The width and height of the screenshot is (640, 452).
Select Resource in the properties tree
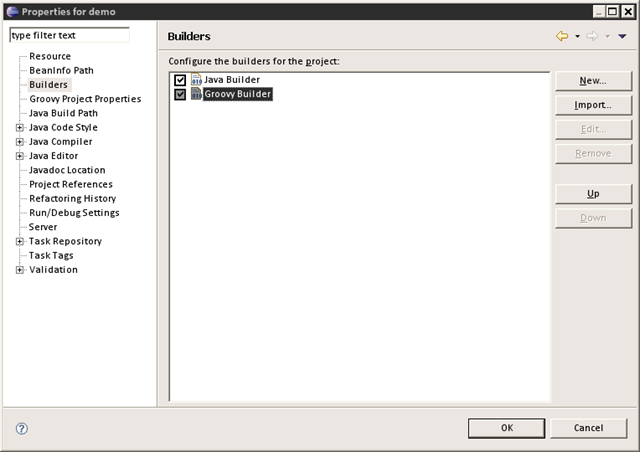click(50, 56)
